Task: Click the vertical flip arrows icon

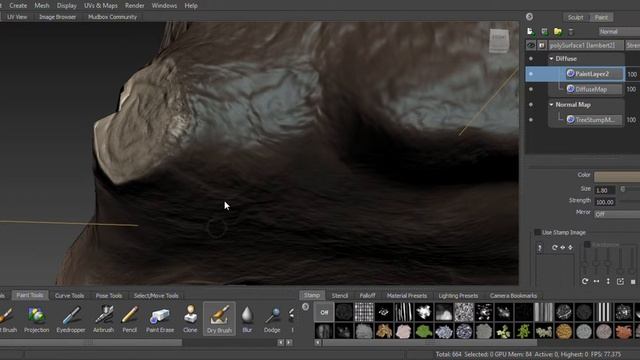Action: tap(608, 281)
